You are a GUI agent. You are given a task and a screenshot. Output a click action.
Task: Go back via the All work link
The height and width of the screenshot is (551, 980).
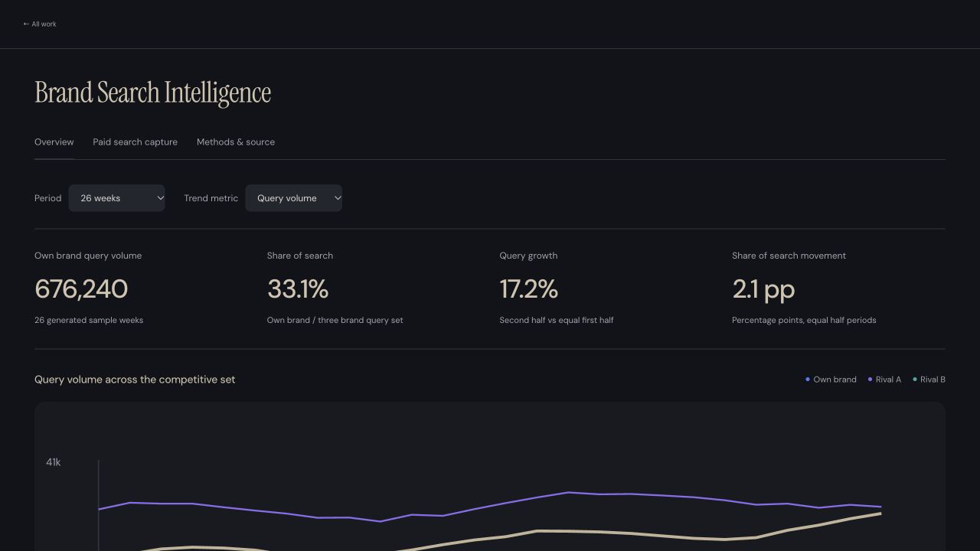point(40,24)
